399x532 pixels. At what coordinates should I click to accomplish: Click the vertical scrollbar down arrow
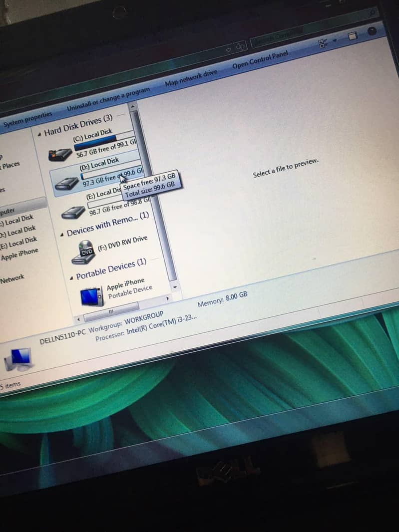175,287
